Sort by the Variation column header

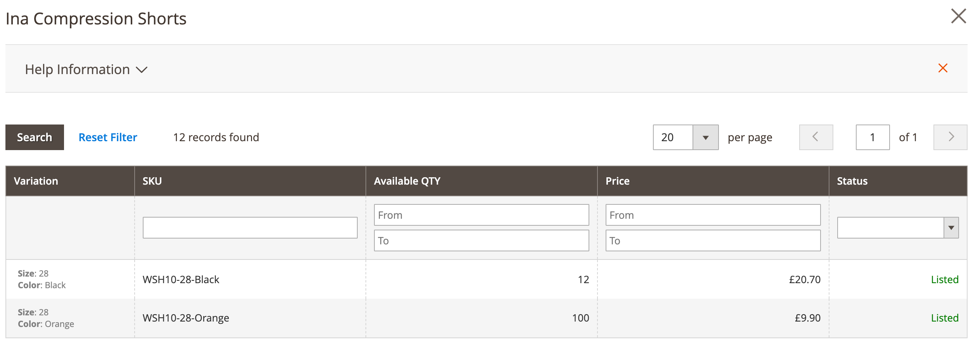(x=36, y=181)
